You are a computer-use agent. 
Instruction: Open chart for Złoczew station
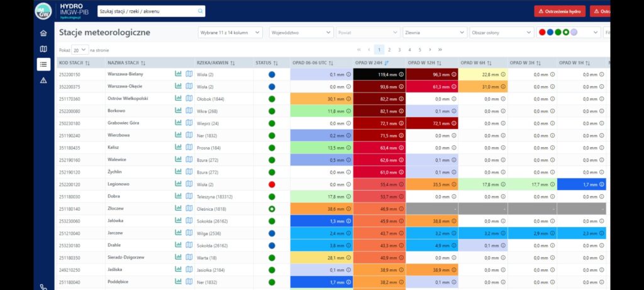(x=178, y=209)
